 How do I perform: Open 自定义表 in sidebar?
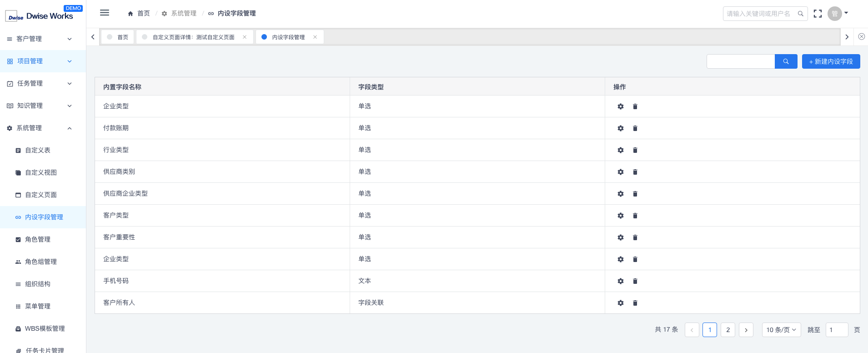pos(43,150)
